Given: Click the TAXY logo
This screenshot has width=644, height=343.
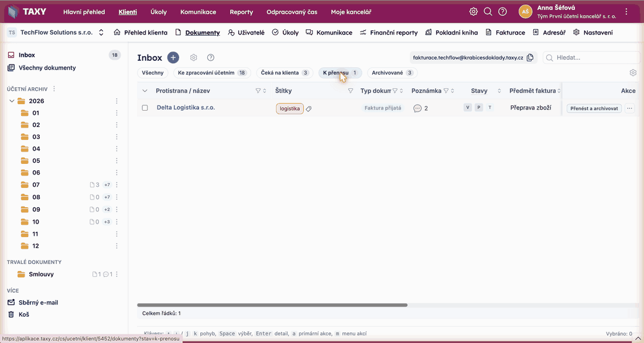Looking at the screenshot, I should [x=28, y=12].
